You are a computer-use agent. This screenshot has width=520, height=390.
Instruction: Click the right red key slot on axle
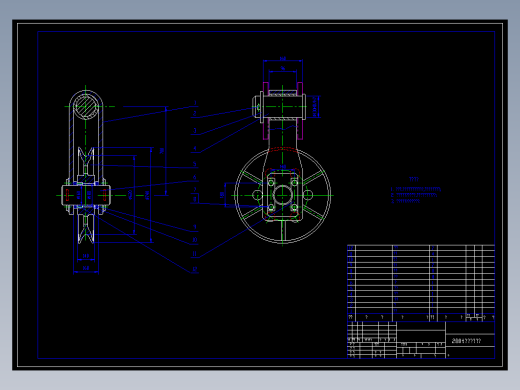pyautogui.click(x=104, y=195)
